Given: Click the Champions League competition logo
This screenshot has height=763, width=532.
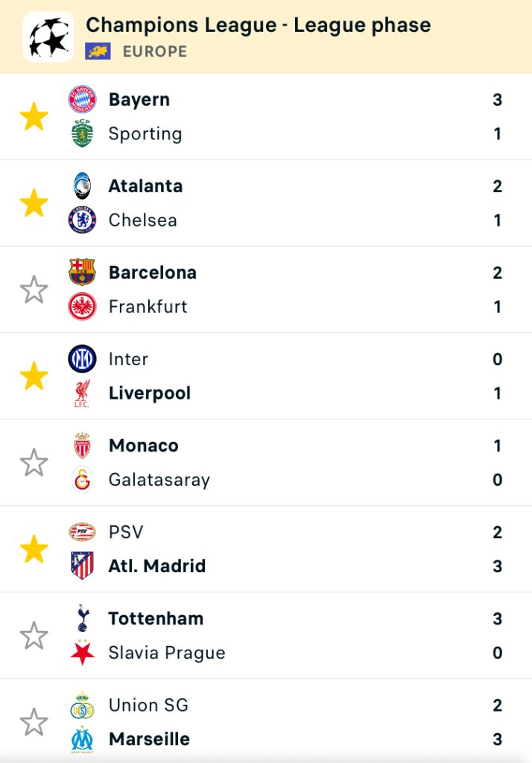Looking at the screenshot, I should pyautogui.click(x=48, y=37).
